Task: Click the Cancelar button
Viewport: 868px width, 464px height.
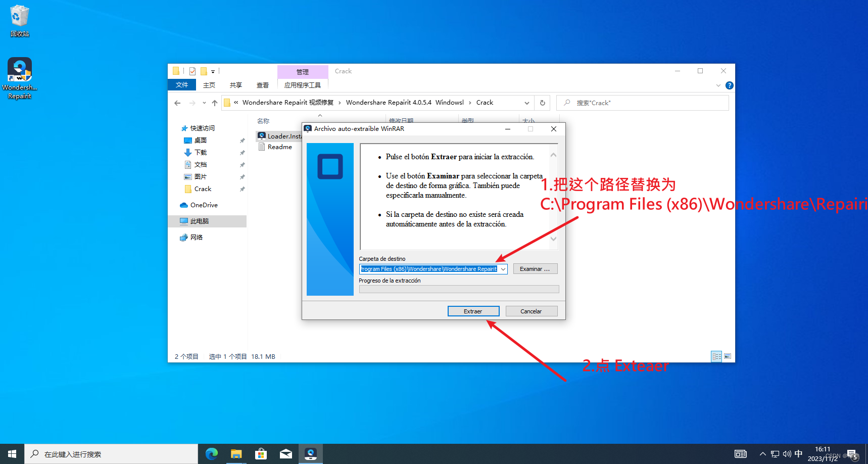Action: click(532, 311)
